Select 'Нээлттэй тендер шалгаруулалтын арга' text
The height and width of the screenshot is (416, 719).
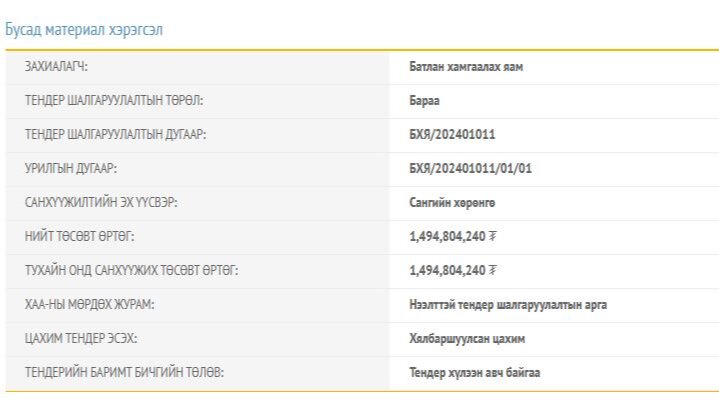point(508,304)
